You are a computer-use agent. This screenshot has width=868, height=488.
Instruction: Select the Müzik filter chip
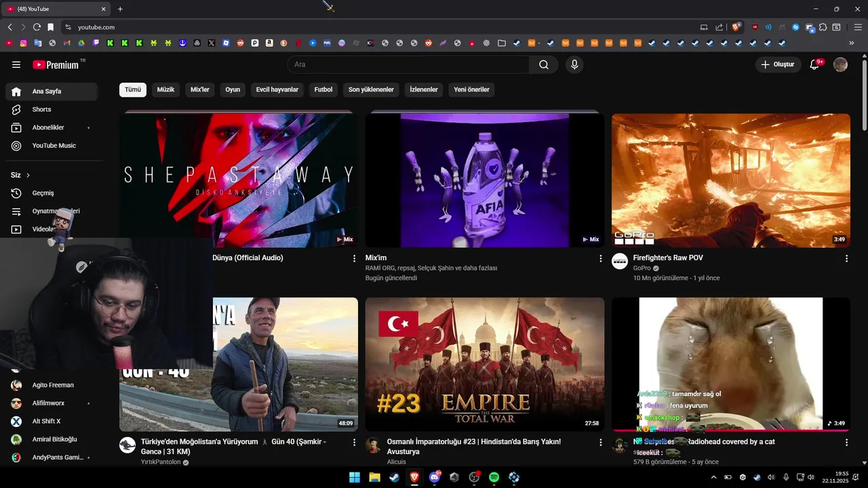point(166,89)
